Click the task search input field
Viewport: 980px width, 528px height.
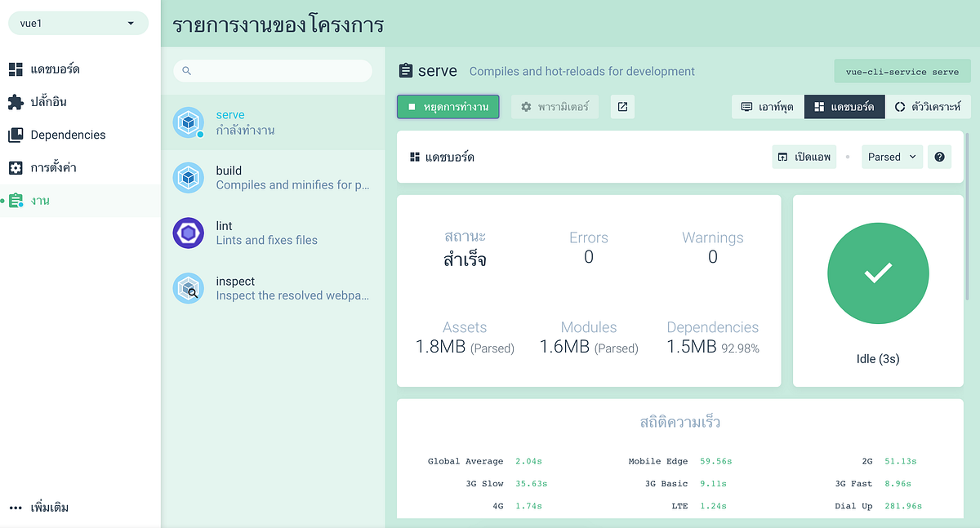coord(272,71)
